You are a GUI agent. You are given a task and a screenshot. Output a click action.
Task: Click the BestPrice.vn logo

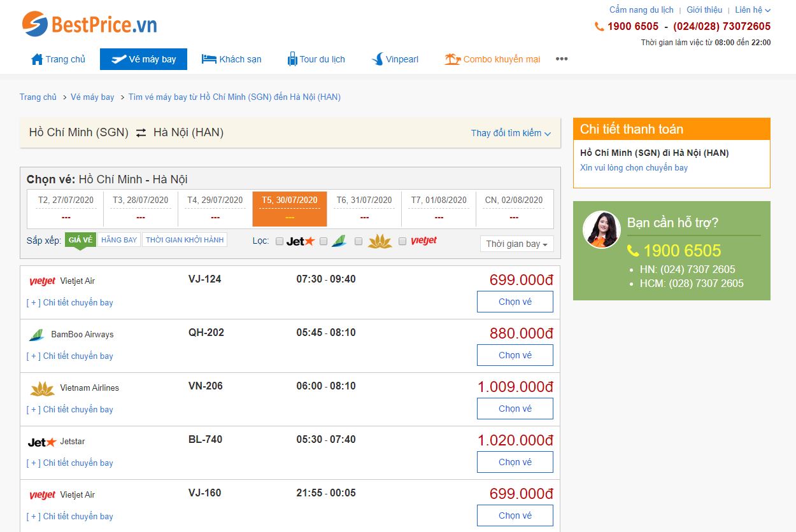tap(89, 24)
